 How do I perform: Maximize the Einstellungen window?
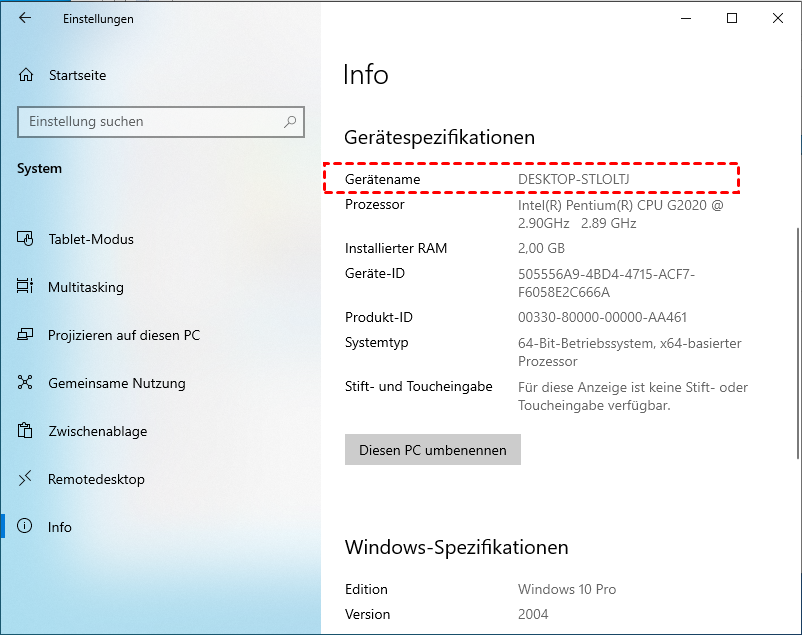tap(732, 18)
